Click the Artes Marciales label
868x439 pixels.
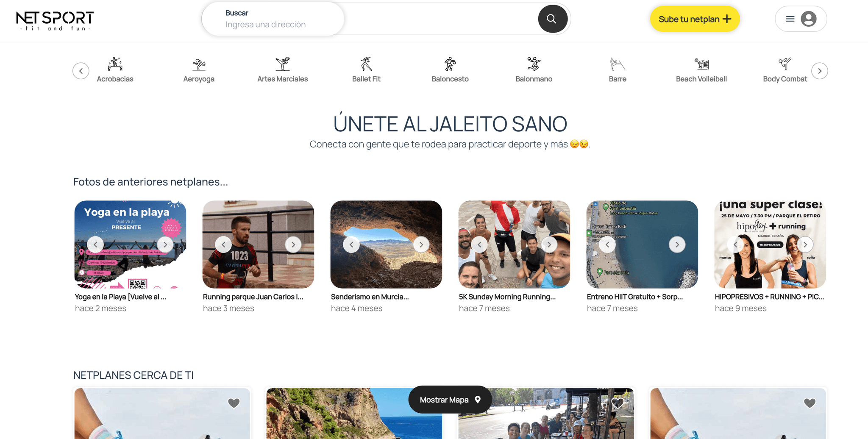[282, 79]
